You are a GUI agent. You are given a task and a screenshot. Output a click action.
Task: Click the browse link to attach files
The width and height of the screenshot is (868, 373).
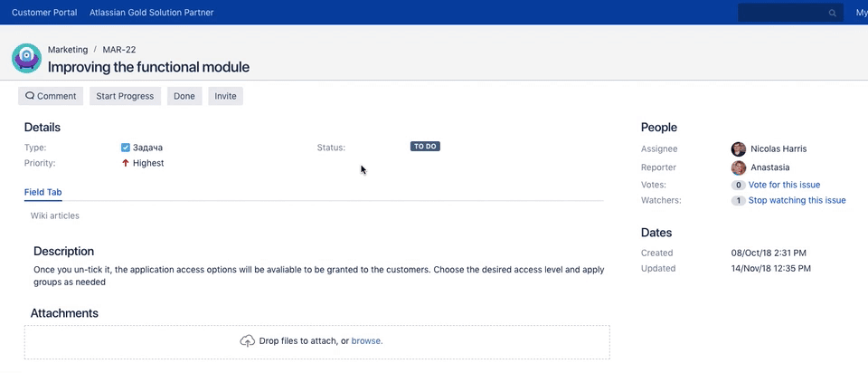pyautogui.click(x=366, y=341)
